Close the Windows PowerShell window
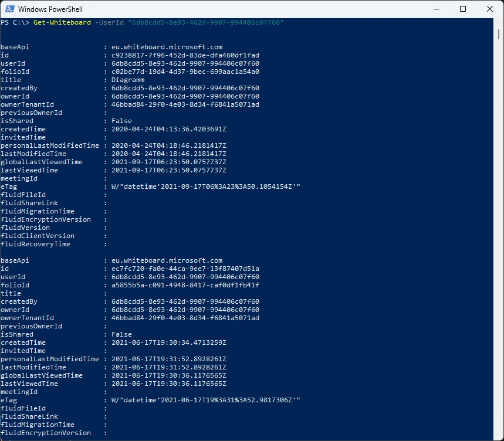This screenshot has width=504, height=441. pos(490,9)
